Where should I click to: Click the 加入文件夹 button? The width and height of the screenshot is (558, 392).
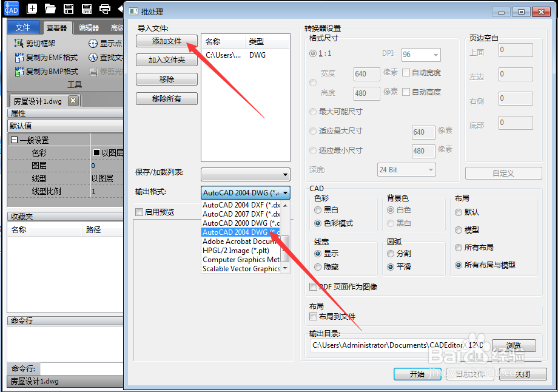coord(167,60)
